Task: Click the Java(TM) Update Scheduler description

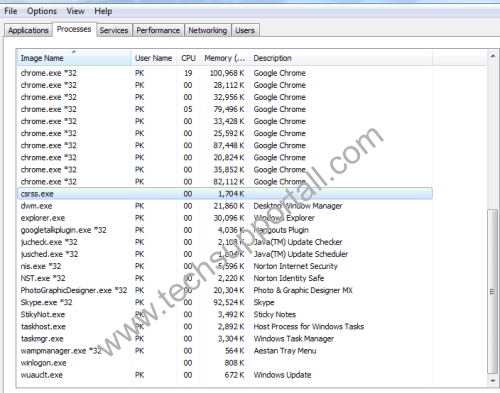Action: pyautogui.click(x=301, y=254)
